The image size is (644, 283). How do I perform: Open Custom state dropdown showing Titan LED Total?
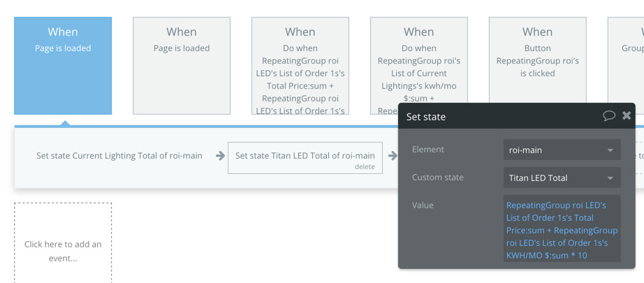tap(562, 177)
